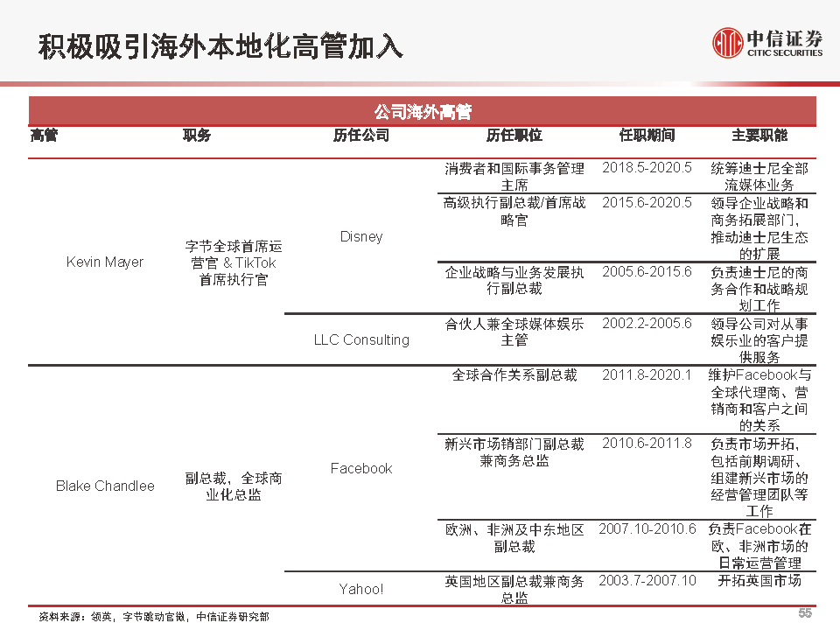Screen dimensions: 840x637
Task: Click the 维护Facebook与全球代理商 cell
Action: pos(759,400)
